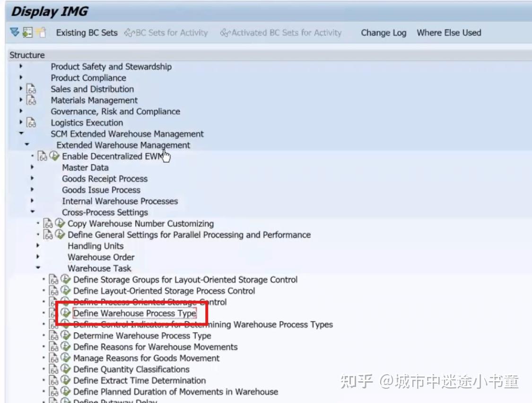Collapse the Warehouse Task node

pyautogui.click(x=38, y=268)
